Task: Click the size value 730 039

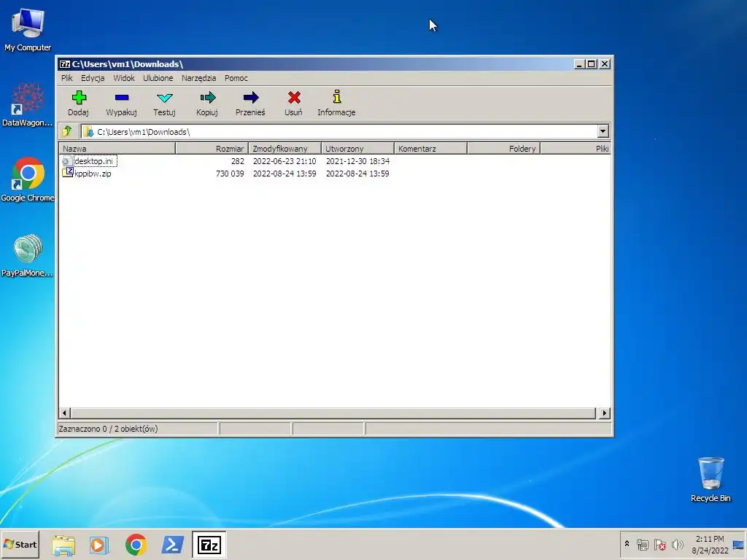Action: point(230,174)
